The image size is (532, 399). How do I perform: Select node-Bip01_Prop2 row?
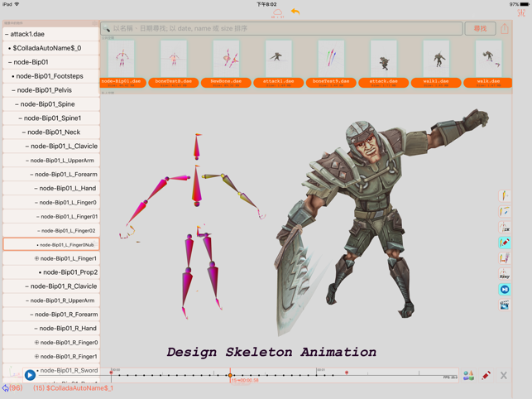coord(51,272)
